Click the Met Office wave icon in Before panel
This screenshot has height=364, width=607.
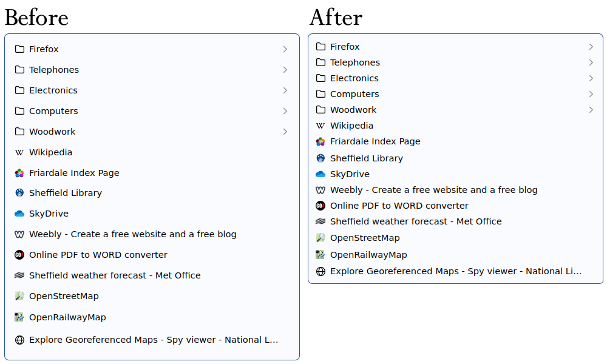click(19, 275)
